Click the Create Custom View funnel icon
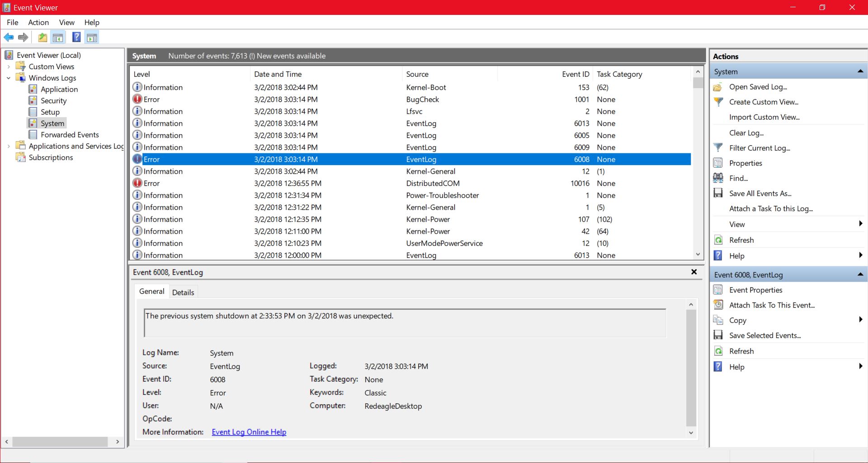868x463 pixels. 718,102
